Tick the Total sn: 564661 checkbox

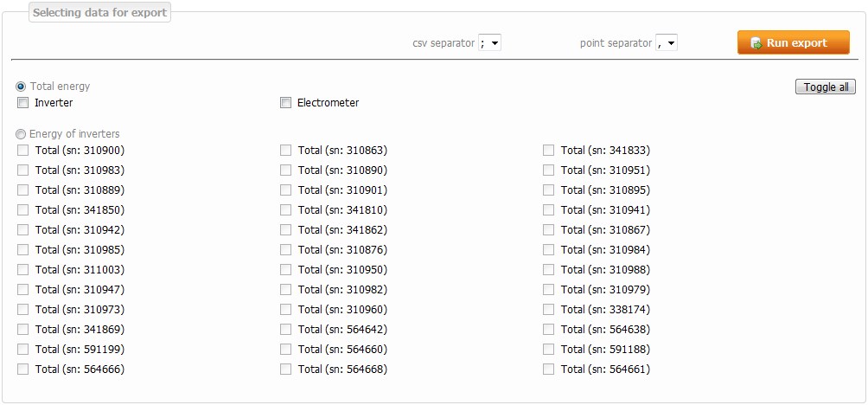549,370
